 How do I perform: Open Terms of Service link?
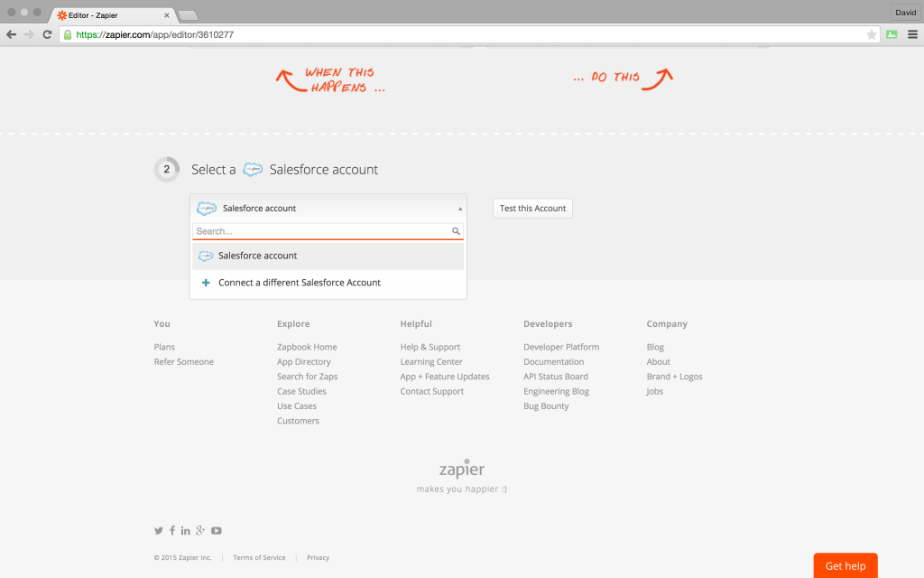259,557
